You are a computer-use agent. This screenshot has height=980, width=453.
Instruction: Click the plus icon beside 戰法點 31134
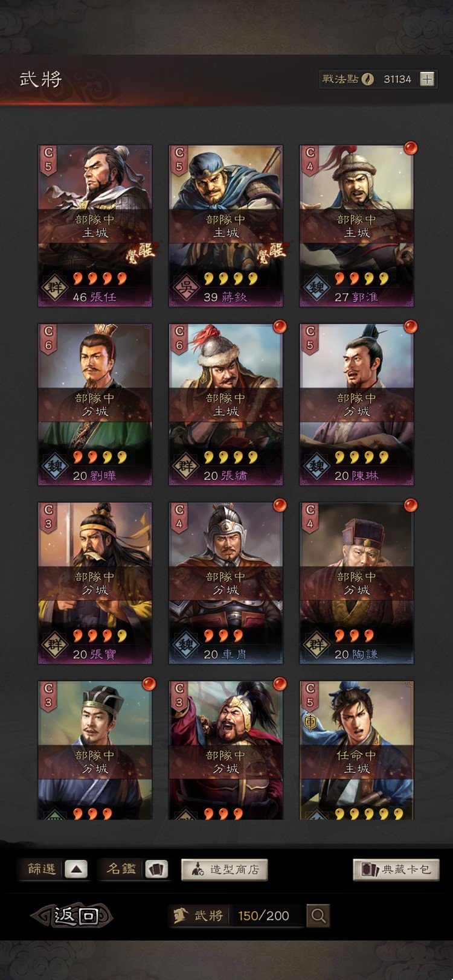coord(427,79)
